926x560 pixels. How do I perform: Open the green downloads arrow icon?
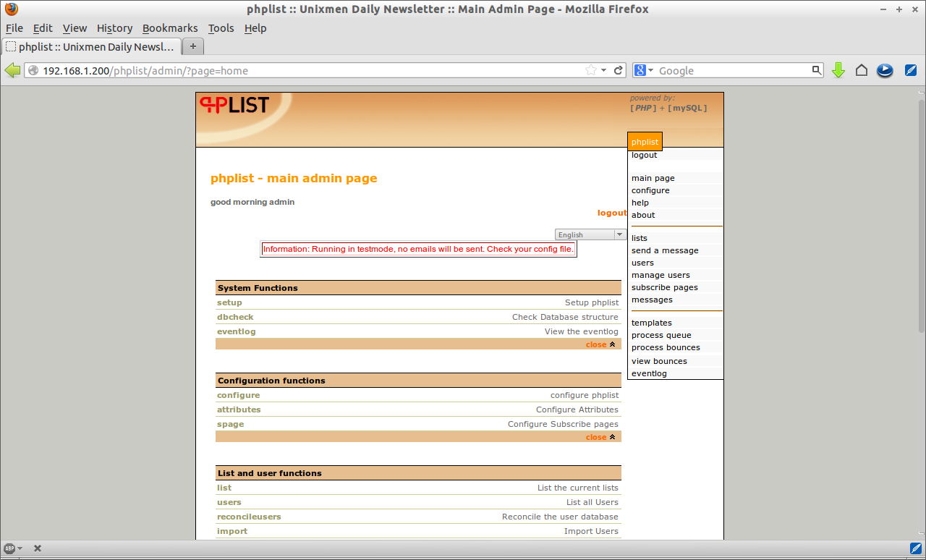coord(838,70)
